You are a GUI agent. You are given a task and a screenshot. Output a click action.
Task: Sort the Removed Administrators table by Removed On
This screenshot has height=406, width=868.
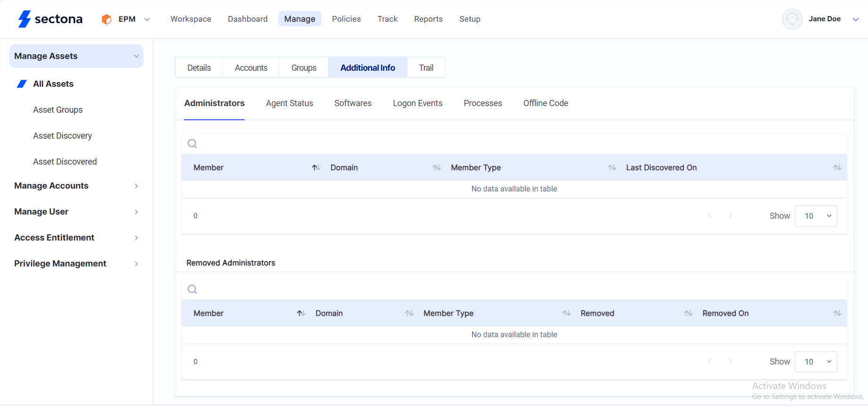(837, 314)
